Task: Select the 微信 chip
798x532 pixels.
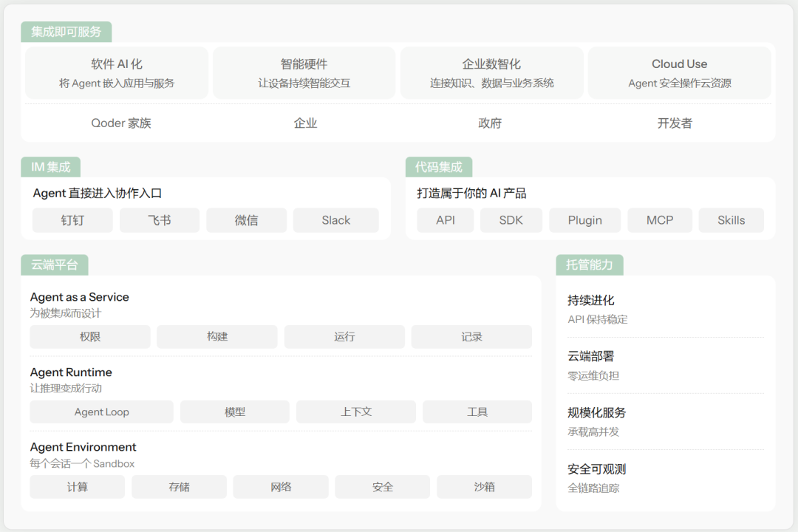Action: point(246,220)
